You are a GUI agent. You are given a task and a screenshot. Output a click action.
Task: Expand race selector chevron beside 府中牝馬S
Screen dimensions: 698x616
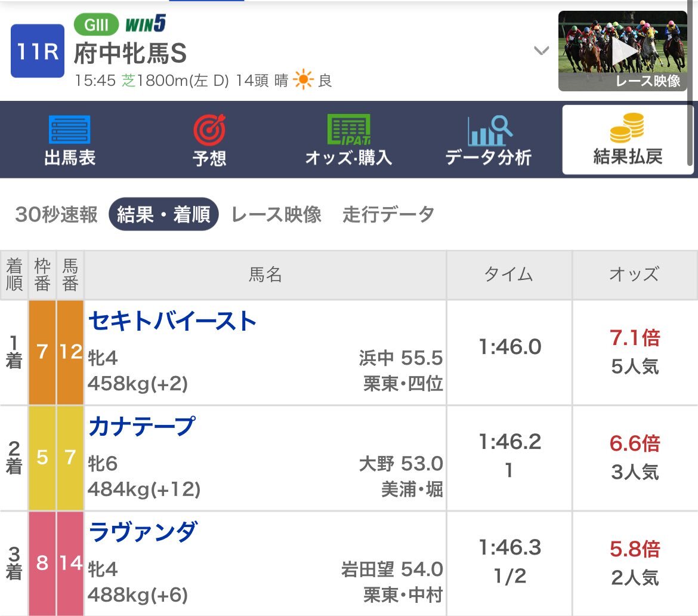541,50
